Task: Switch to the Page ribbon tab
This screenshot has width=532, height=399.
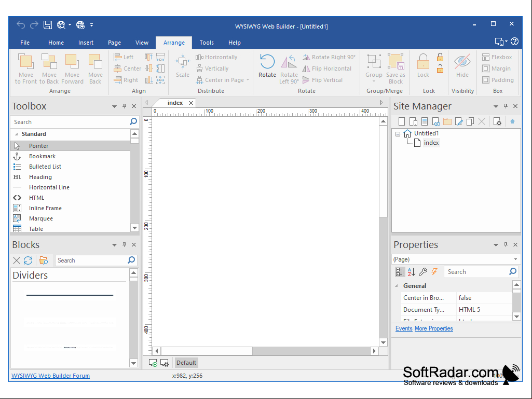Action: (x=114, y=43)
